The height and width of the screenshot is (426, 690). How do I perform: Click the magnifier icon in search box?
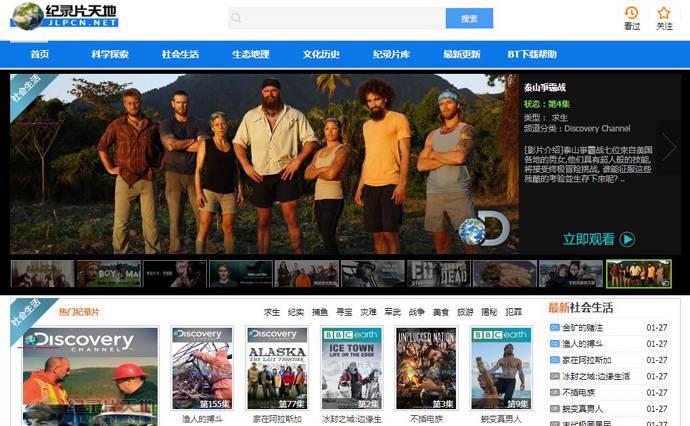click(236, 18)
